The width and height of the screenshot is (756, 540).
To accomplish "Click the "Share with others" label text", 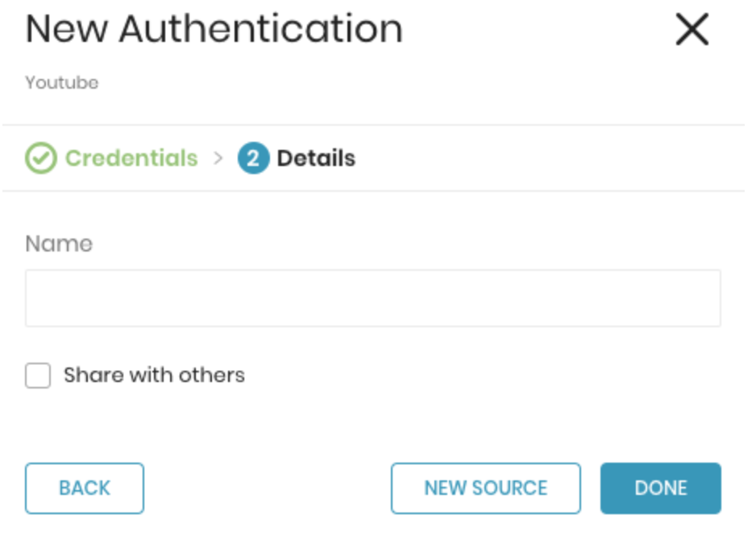I will click(154, 375).
